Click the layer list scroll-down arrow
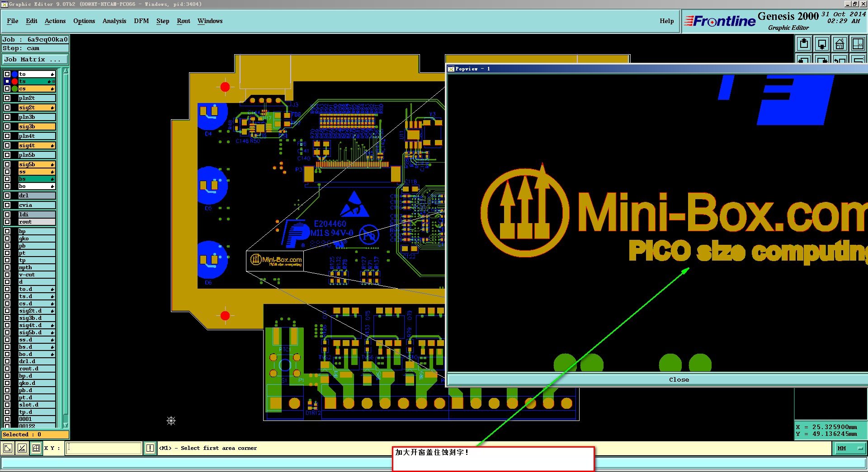868x472 pixels. pos(66,425)
